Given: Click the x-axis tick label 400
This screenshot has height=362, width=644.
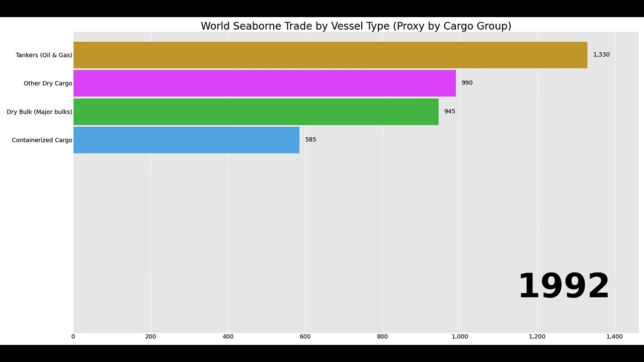Looking at the screenshot, I should [228, 337].
